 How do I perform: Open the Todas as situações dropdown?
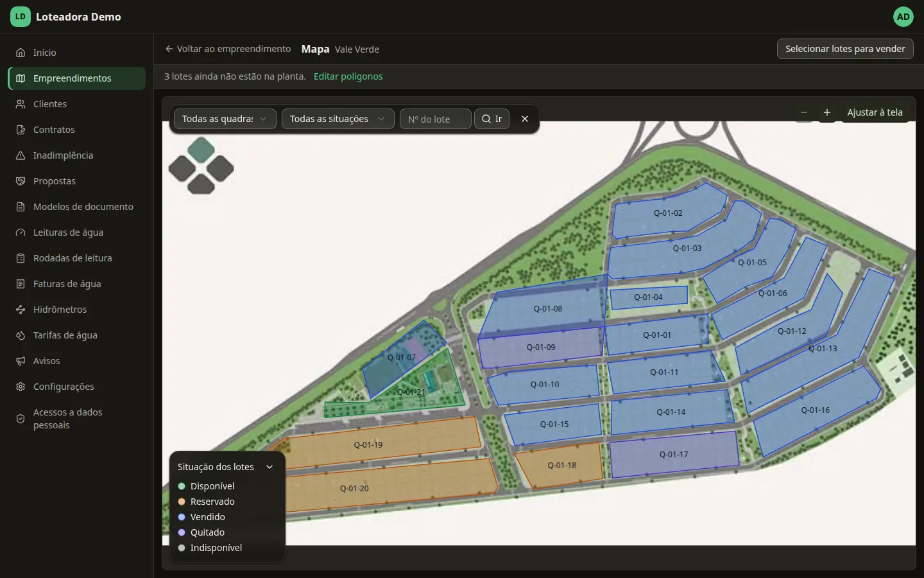coord(338,119)
